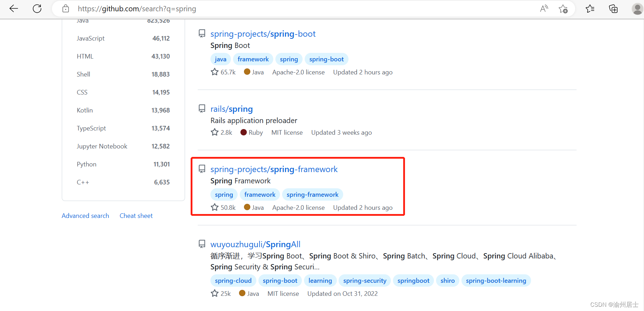Filter results by JavaScript language
644x311 pixels.
coord(123,38)
